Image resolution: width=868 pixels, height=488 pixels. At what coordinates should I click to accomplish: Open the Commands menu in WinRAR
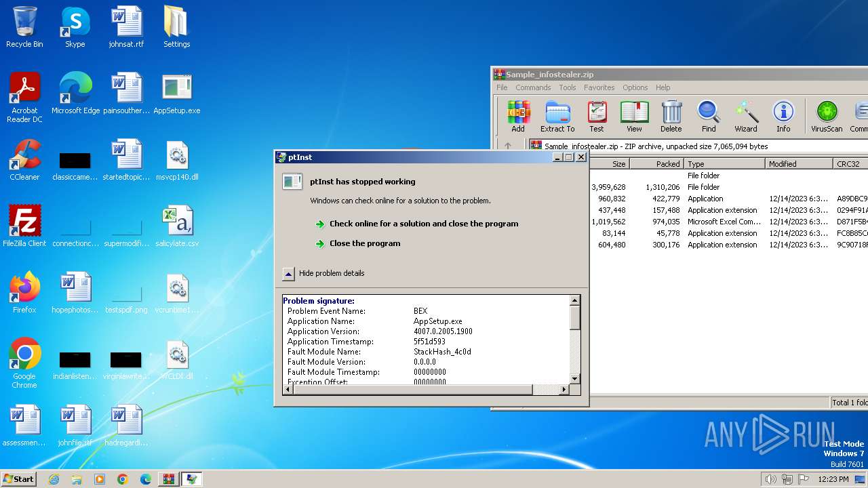point(533,87)
